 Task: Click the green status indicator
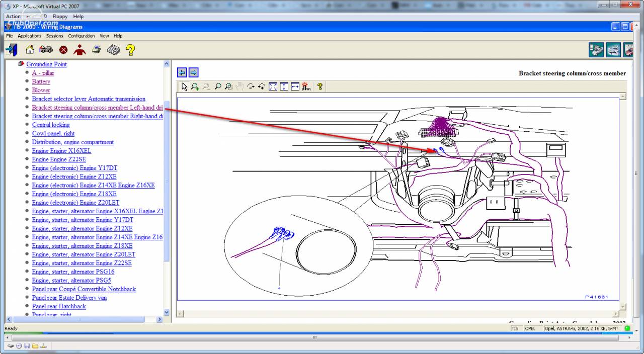[x=627, y=328]
